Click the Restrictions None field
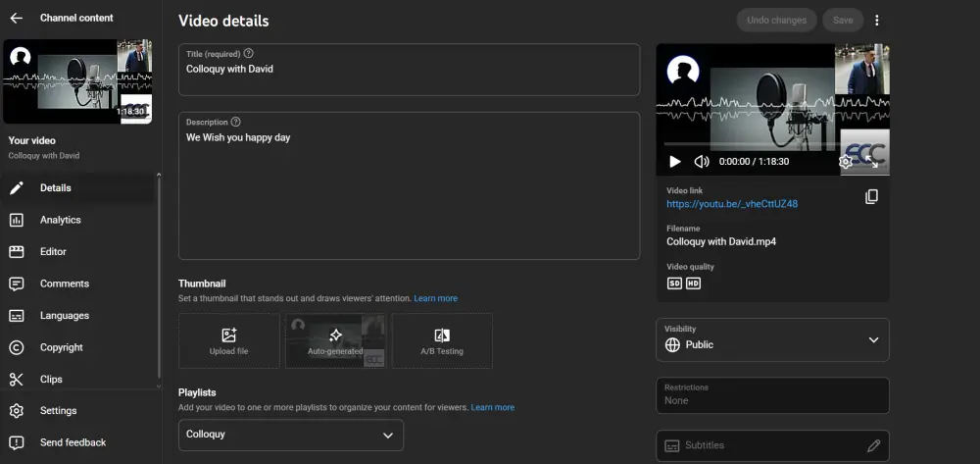Screen dimensions: 980x464 772,395
